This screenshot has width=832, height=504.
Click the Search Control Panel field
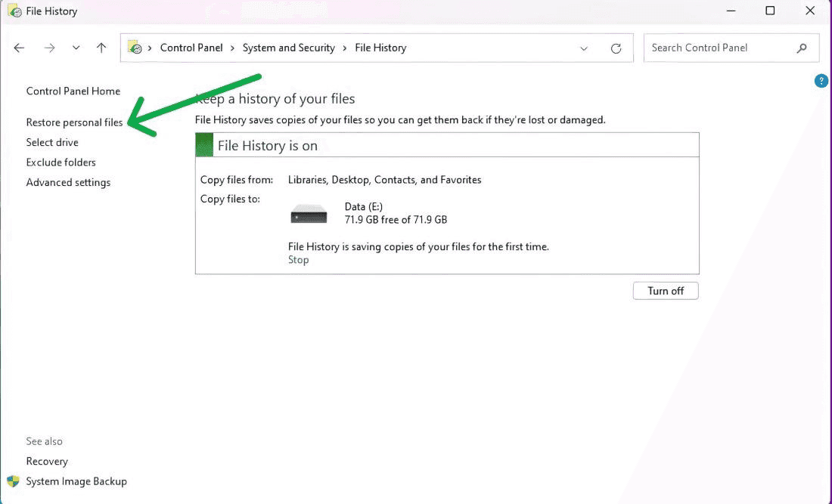[x=719, y=48]
